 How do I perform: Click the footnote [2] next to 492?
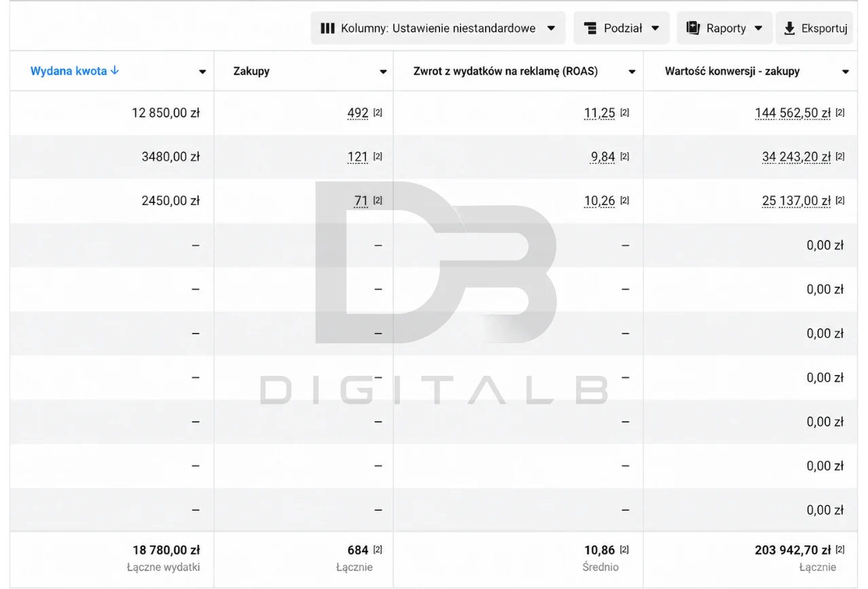378,113
